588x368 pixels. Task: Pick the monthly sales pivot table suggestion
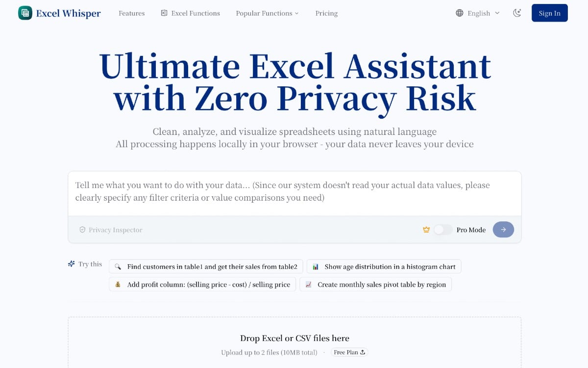click(x=375, y=285)
